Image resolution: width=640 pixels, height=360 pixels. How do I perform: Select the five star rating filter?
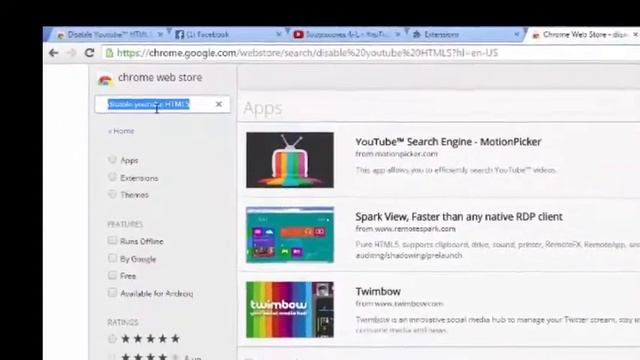112,338
